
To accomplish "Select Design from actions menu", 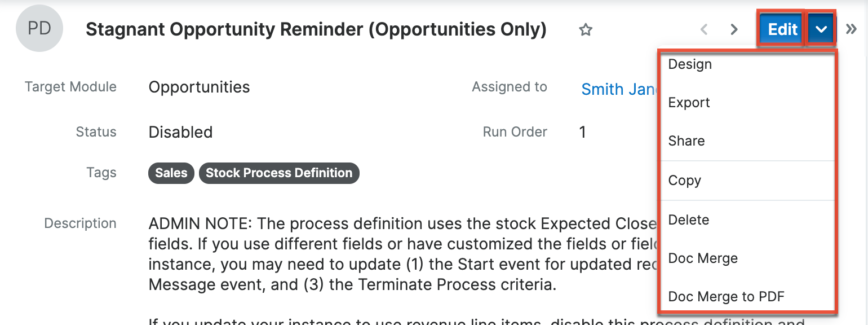I will tap(690, 64).
